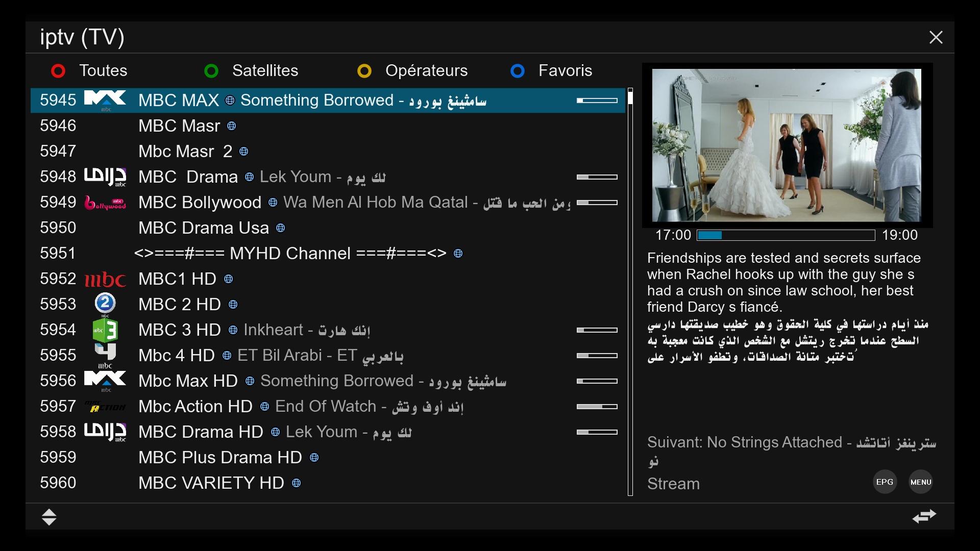The width and height of the screenshot is (980, 551).
Task: Click globe icon after Mbc Action HD
Action: point(264,407)
